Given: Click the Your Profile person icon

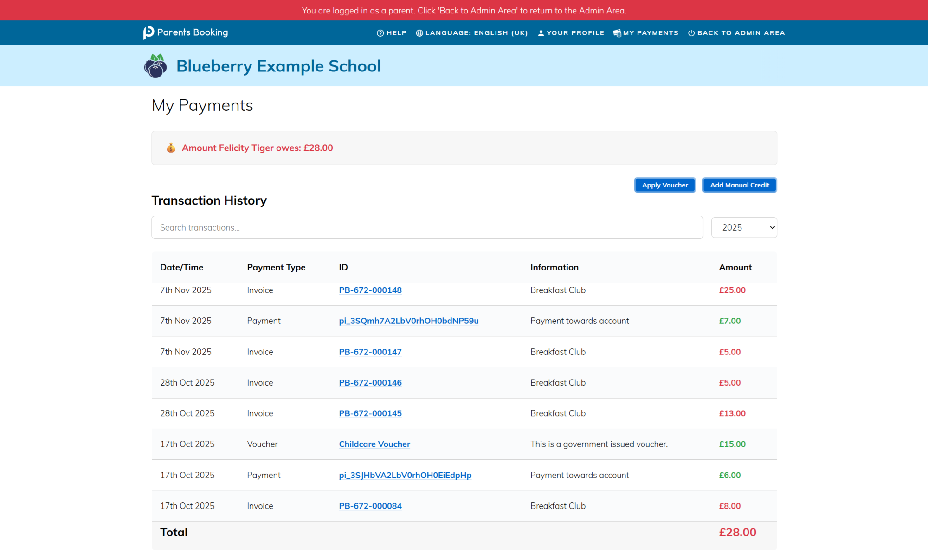Looking at the screenshot, I should [541, 33].
